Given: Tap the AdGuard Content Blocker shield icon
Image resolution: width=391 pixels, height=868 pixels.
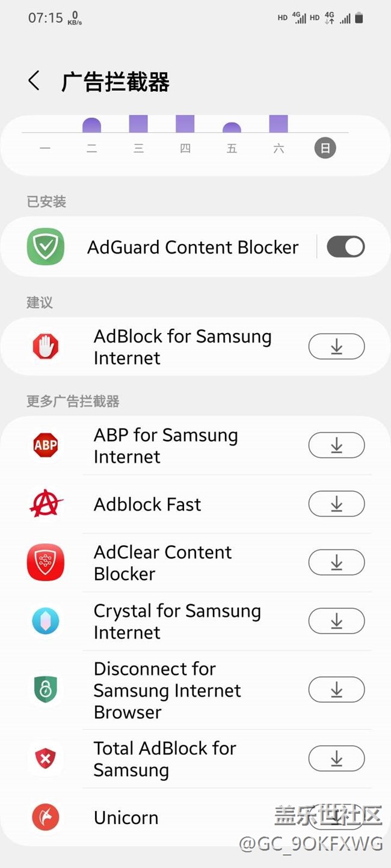Looking at the screenshot, I should pos(46,247).
